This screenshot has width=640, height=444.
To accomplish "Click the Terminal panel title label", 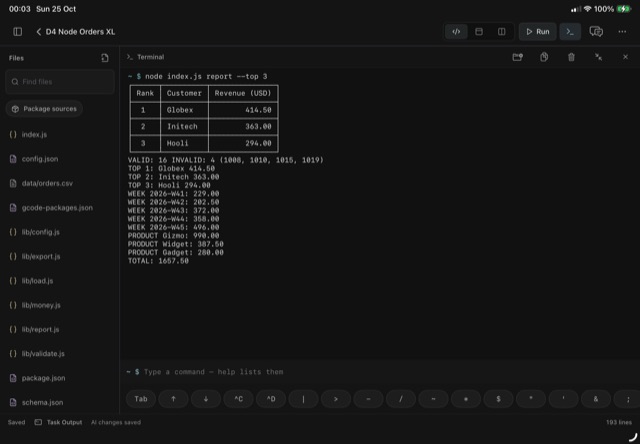I will pyautogui.click(x=151, y=57).
